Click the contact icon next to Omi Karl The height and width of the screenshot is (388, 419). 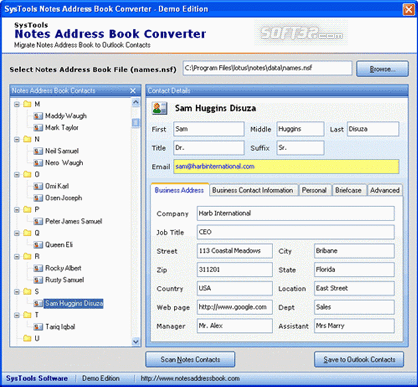pyautogui.click(x=38, y=186)
